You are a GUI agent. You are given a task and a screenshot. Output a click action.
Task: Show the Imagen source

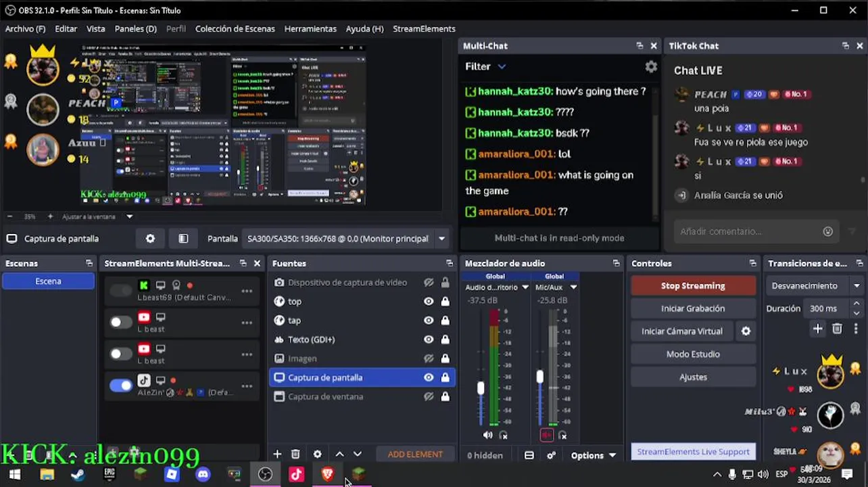pyautogui.click(x=429, y=358)
